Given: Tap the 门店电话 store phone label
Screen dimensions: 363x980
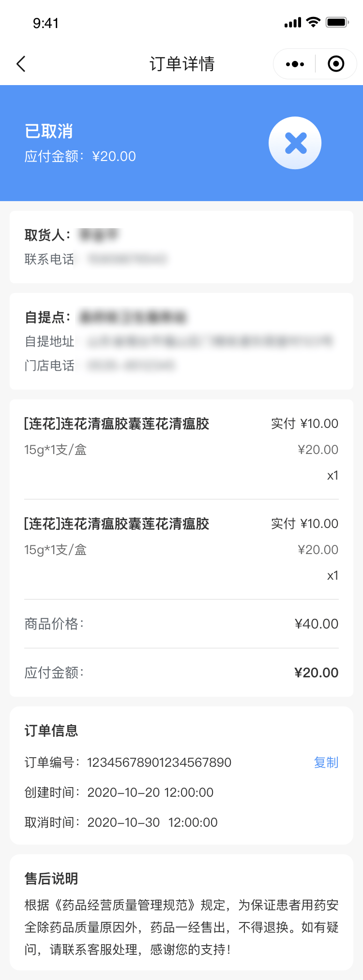Looking at the screenshot, I should tap(49, 366).
